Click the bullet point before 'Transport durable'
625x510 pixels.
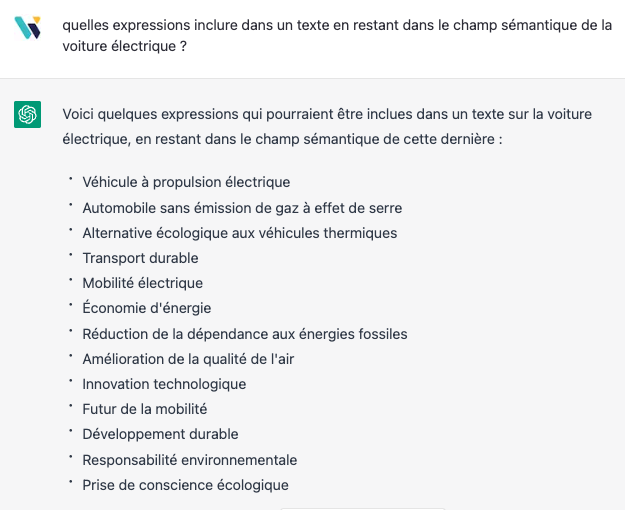pyautogui.click(x=71, y=254)
